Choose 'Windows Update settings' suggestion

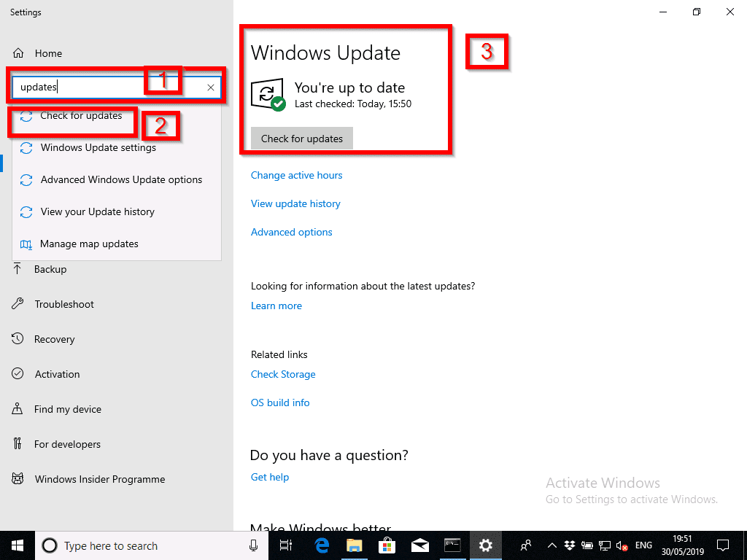98,147
